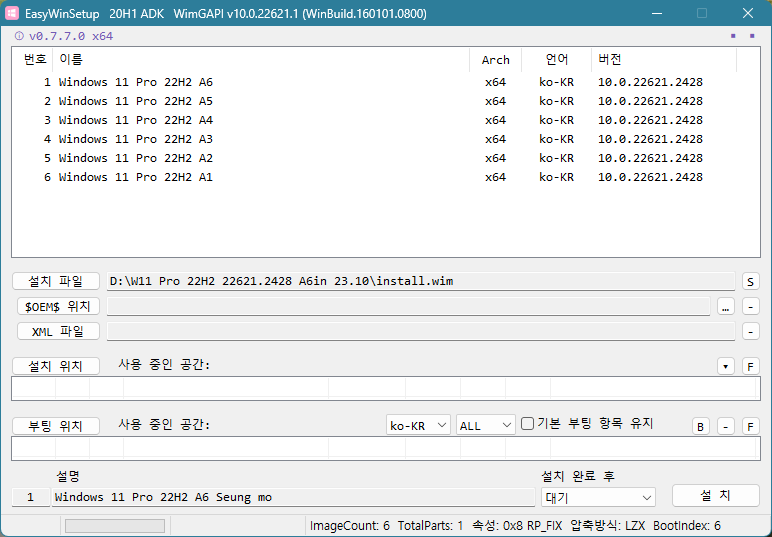Viewport: 772px width, 537px height.
Task: Click the empty $OEM$ location path field
Action: click(x=409, y=306)
